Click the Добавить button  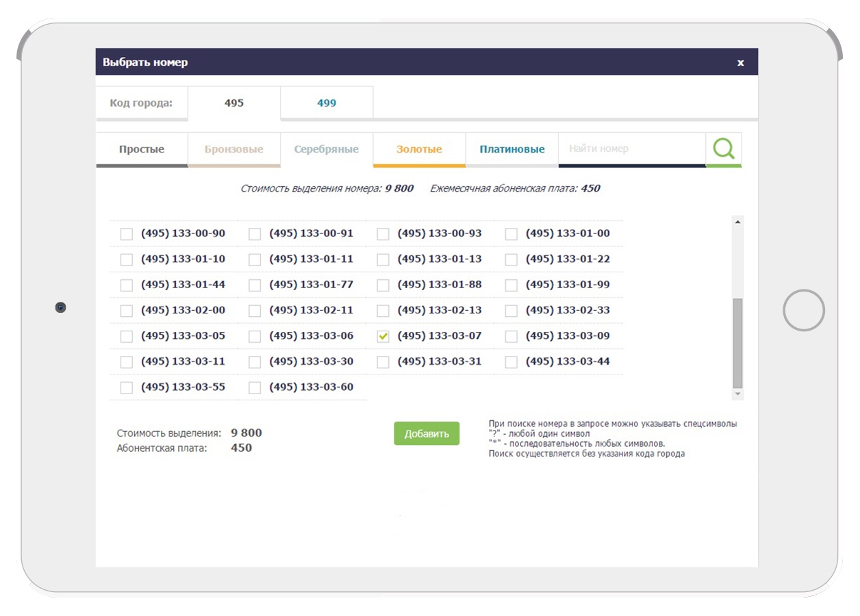click(x=427, y=433)
